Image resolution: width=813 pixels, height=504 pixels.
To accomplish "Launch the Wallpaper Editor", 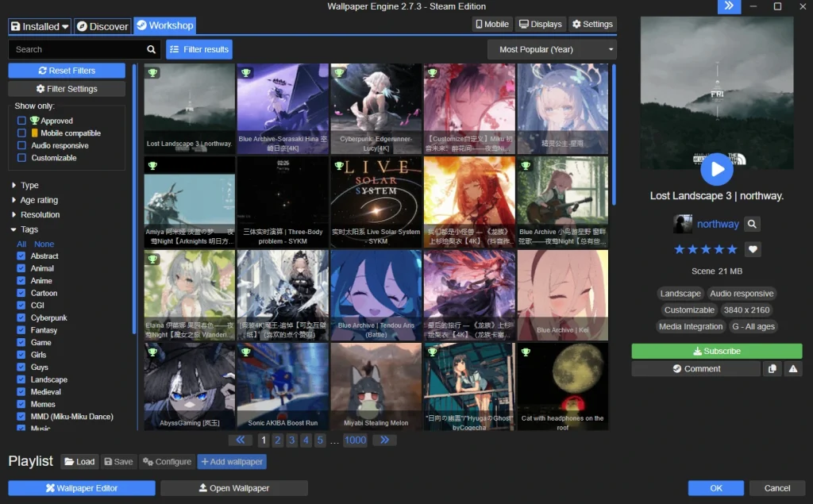I will 82,488.
